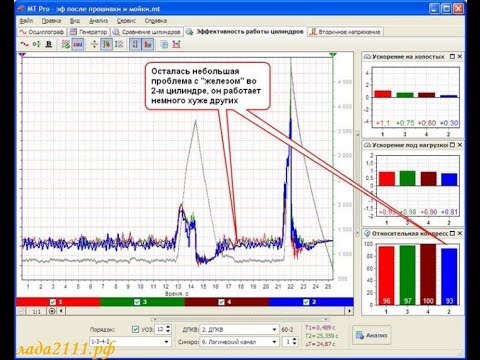Click the Анализ button

click(x=372, y=335)
